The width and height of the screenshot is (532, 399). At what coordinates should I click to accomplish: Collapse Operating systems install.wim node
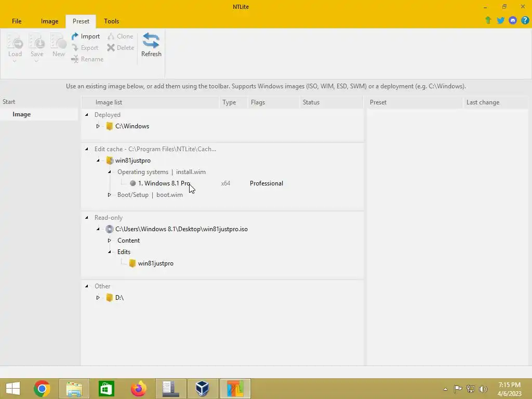[109, 172]
